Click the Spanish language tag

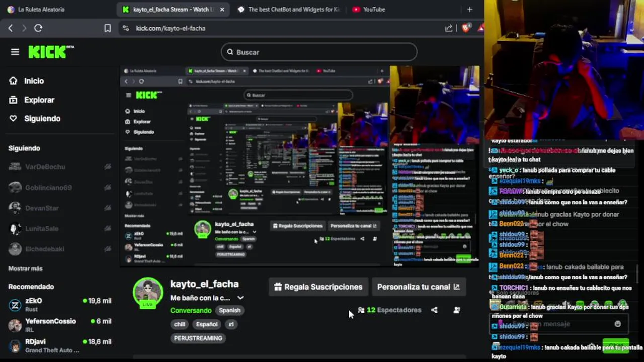point(229,310)
